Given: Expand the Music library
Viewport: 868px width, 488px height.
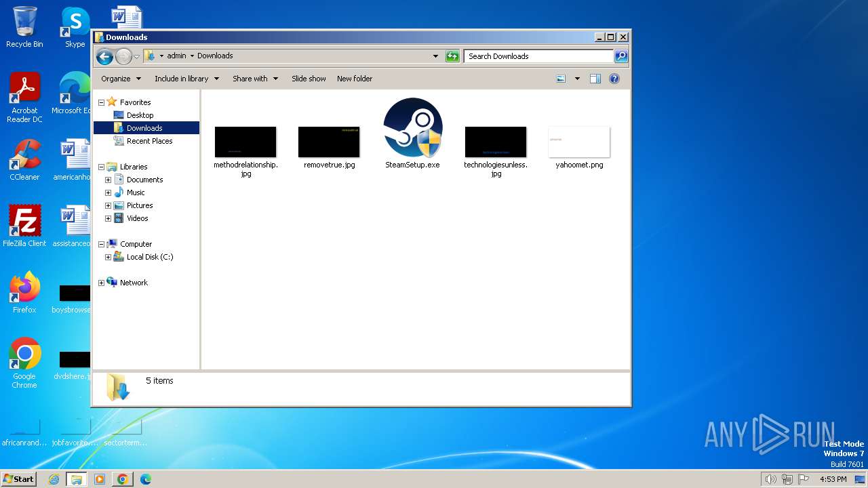Looking at the screenshot, I should pos(108,192).
